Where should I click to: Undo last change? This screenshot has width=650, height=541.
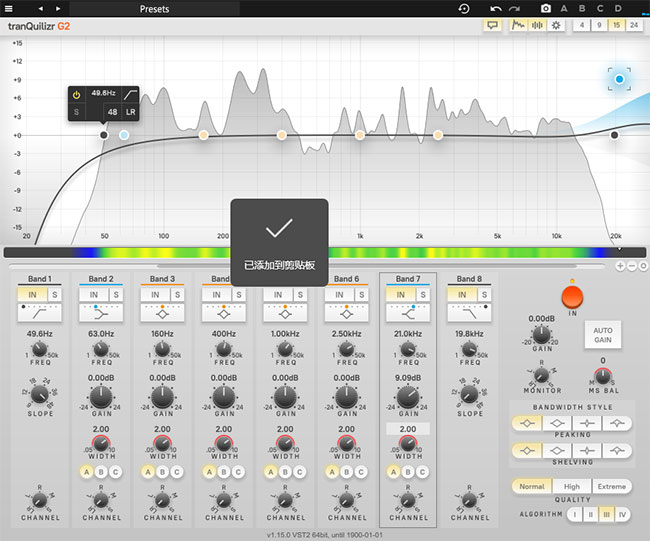[496, 9]
